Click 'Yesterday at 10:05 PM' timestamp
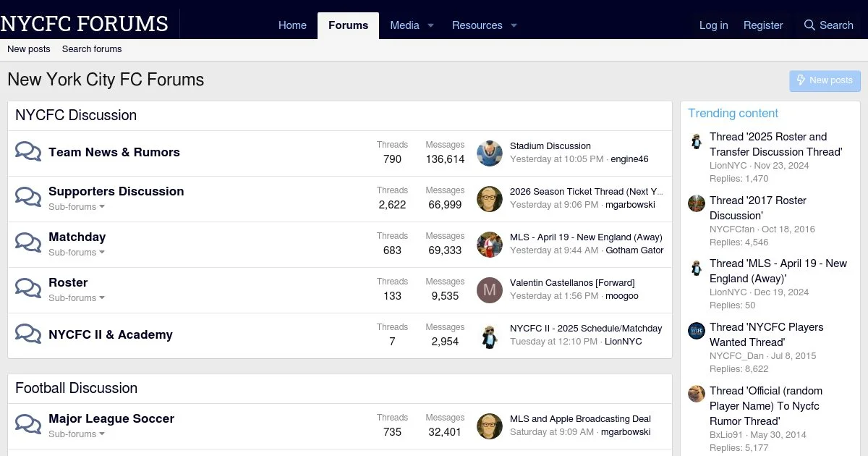868x456 pixels. 556,159
